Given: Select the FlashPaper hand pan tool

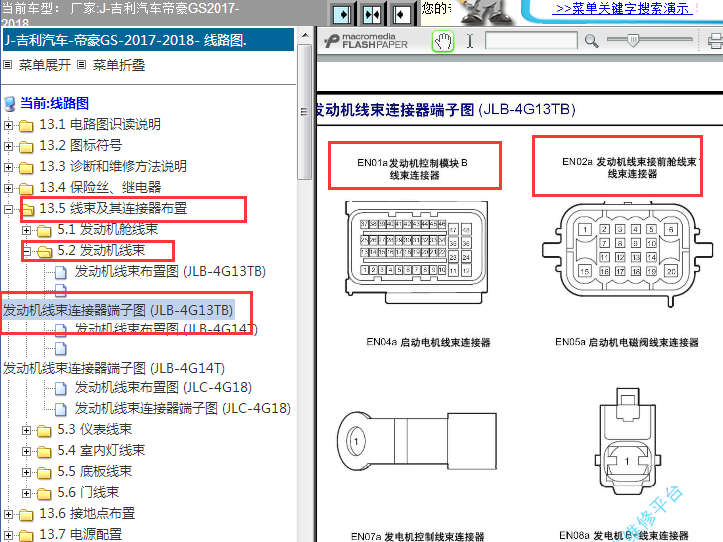Looking at the screenshot, I should [443, 41].
